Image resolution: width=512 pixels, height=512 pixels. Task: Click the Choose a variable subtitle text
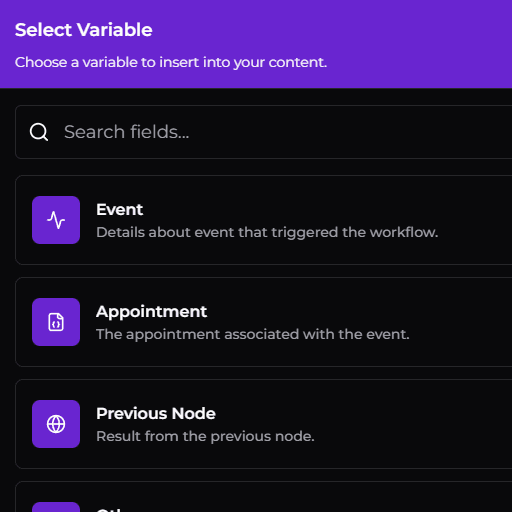point(171,62)
